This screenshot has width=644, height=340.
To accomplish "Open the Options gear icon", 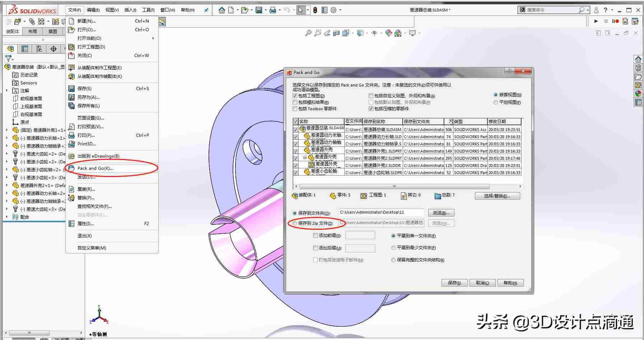I will pyautogui.click(x=334, y=10).
